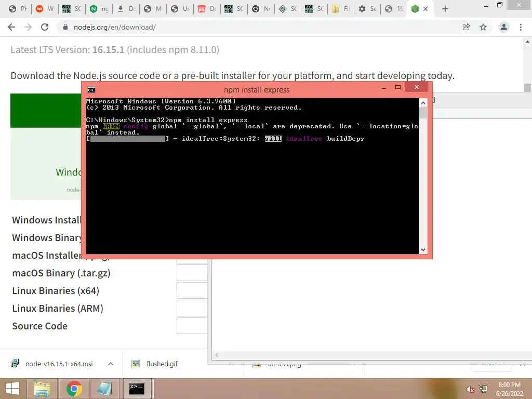
Task: Open command prompt window system menu icon
Action: (91, 90)
